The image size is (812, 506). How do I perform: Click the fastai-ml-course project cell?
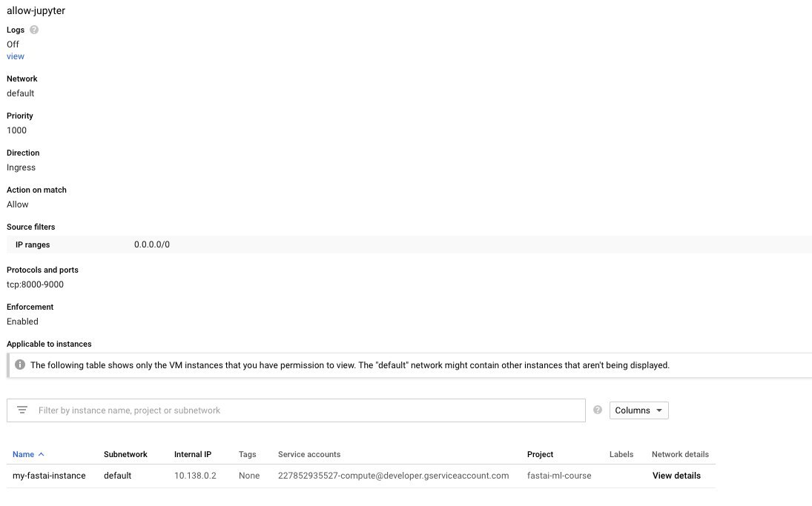pos(559,476)
